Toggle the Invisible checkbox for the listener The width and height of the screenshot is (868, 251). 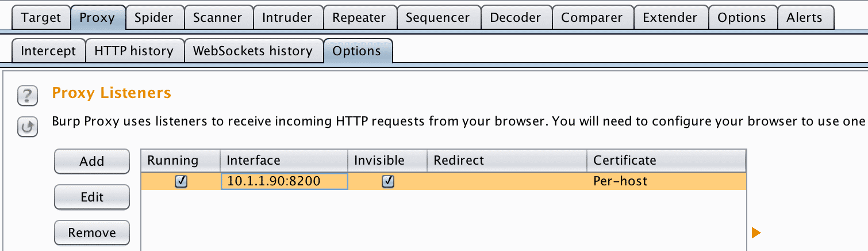click(388, 181)
